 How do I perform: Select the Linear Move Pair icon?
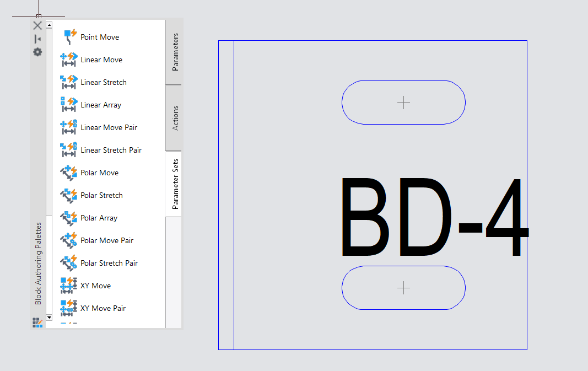tap(69, 127)
